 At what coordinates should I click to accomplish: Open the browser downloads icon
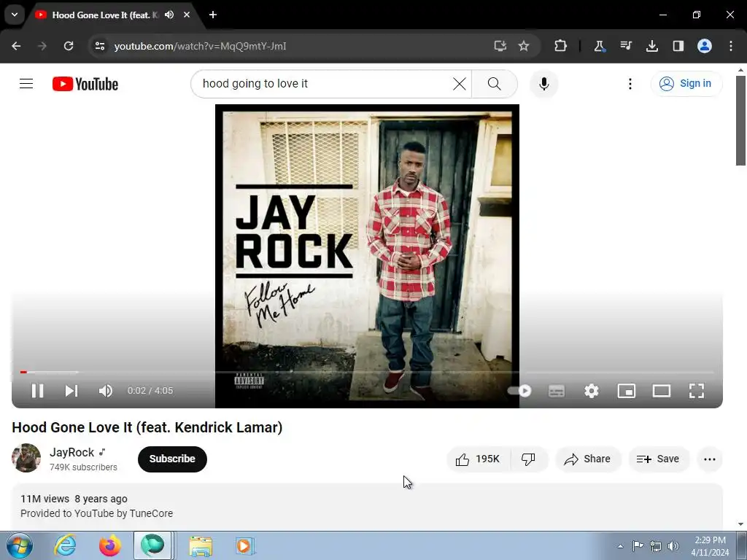(651, 46)
